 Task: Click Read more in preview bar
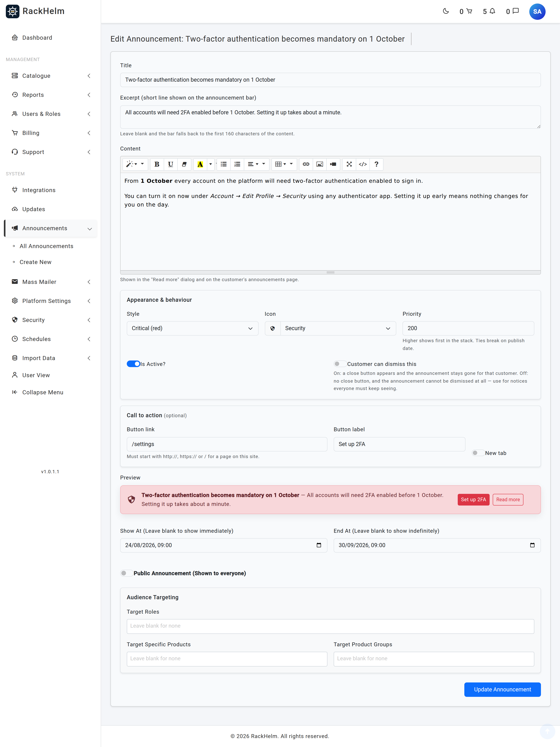coord(508,499)
